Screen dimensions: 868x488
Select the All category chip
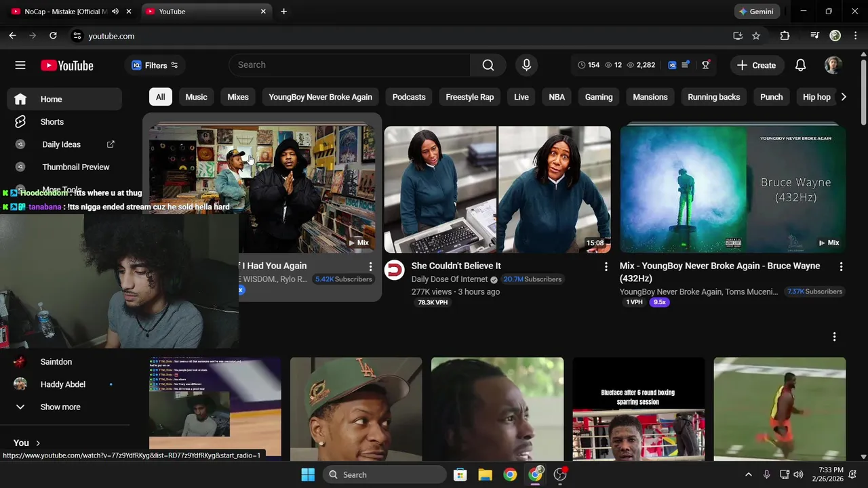click(x=161, y=97)
